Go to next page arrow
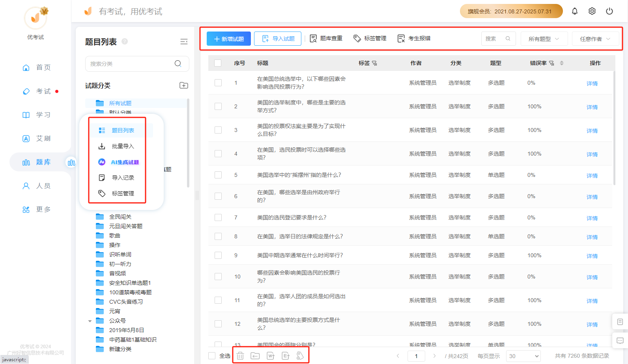 point(434,356)
